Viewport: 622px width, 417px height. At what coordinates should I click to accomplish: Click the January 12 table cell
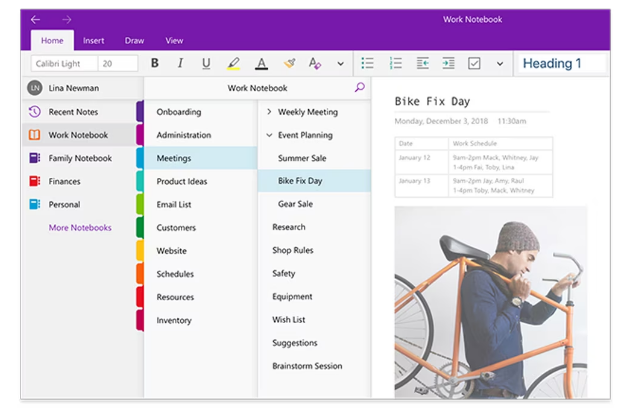point(422,162)
